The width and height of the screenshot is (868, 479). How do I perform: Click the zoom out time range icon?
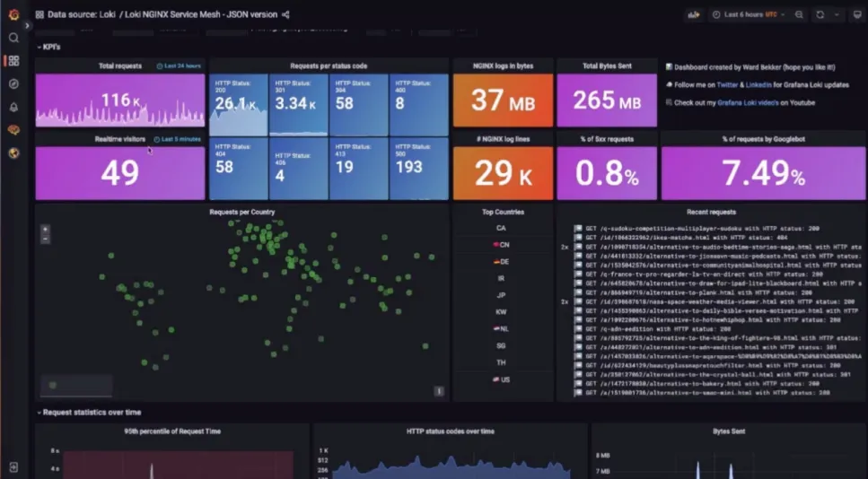coord(799,15)
